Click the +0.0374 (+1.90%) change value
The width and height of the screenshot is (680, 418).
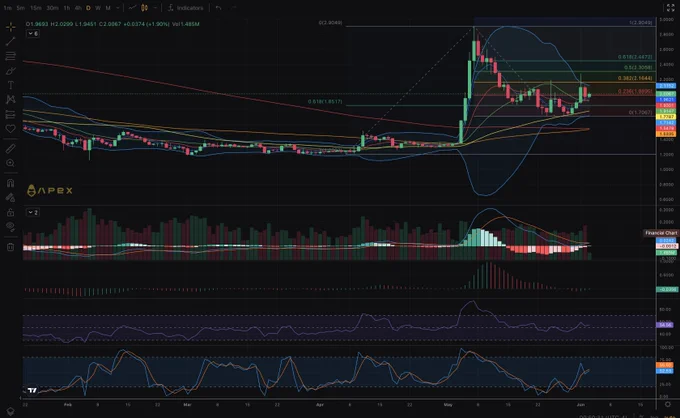tap(146, 24)
